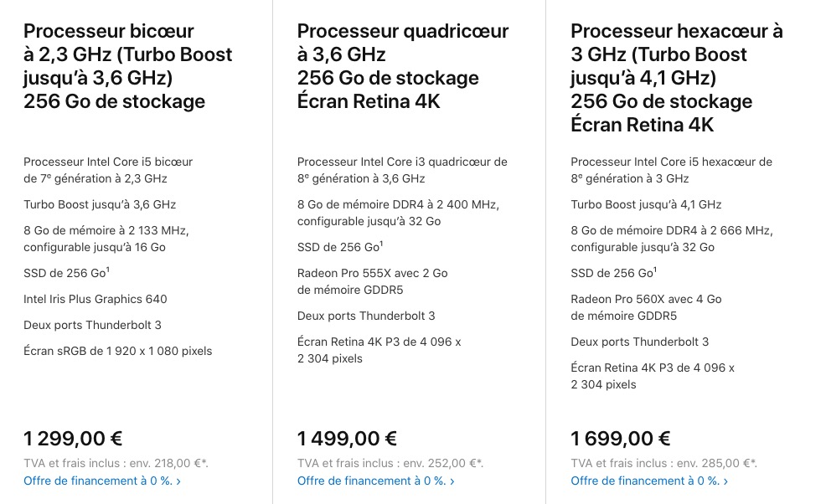Viewport: 826px width, 504px height.
Task: Click chevron after third financing offer
Action: pos(725,481)
